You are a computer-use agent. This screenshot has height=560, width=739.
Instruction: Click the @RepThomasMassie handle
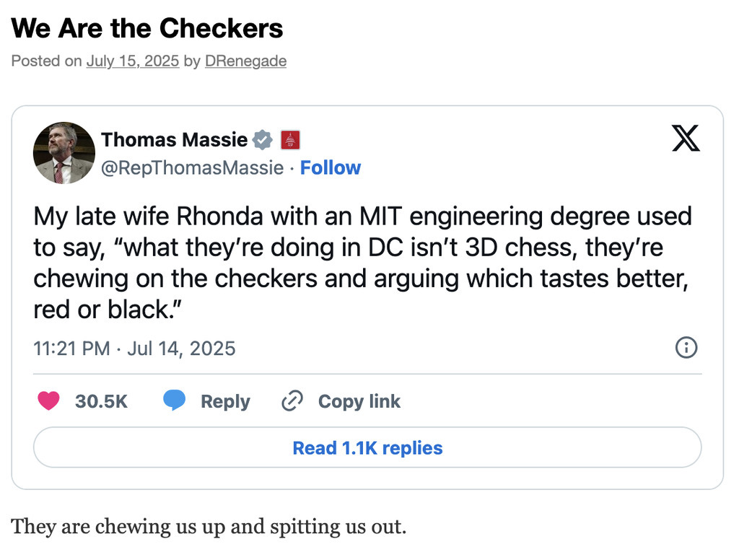[192, 167]
